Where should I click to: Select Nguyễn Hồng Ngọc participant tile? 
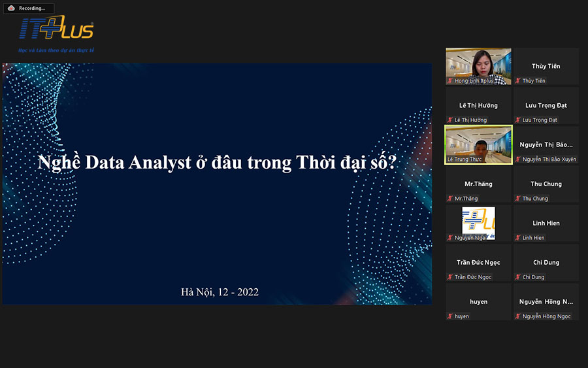coord(546,302)
